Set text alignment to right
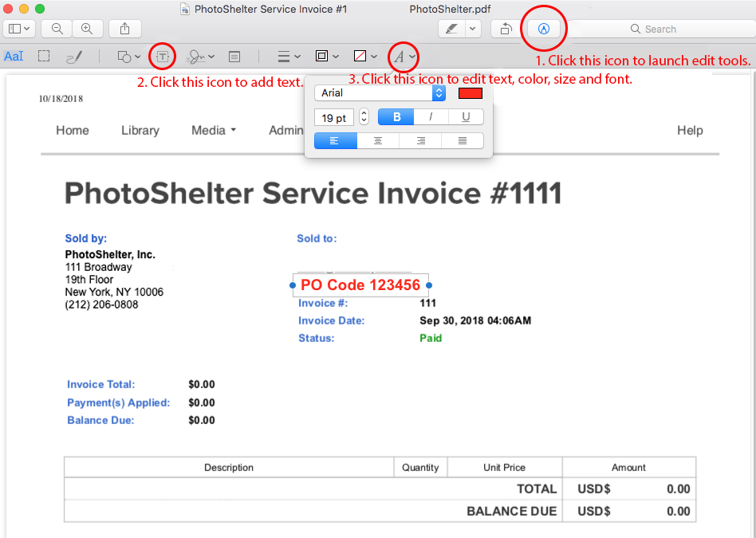 click(x=420, y=141)
